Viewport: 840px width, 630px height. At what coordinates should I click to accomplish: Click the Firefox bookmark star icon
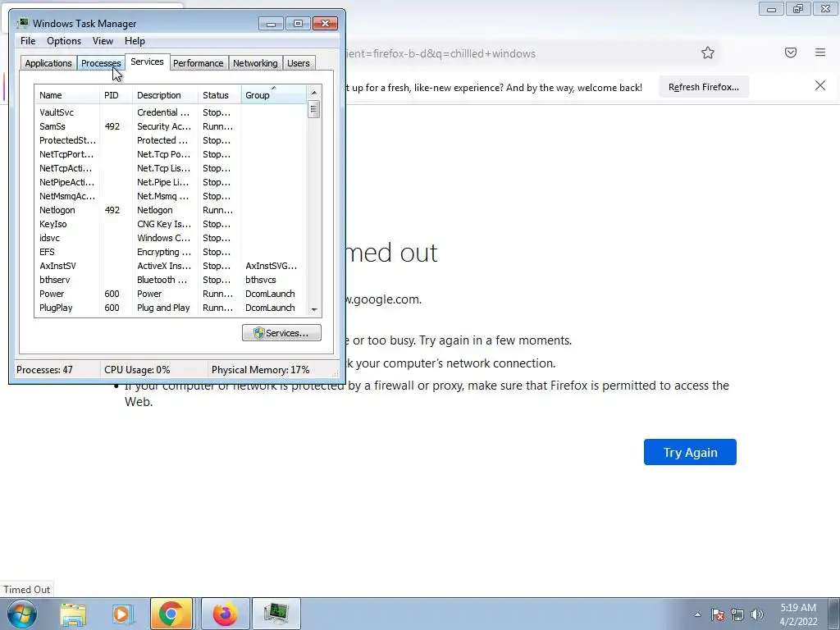(708, 52)
